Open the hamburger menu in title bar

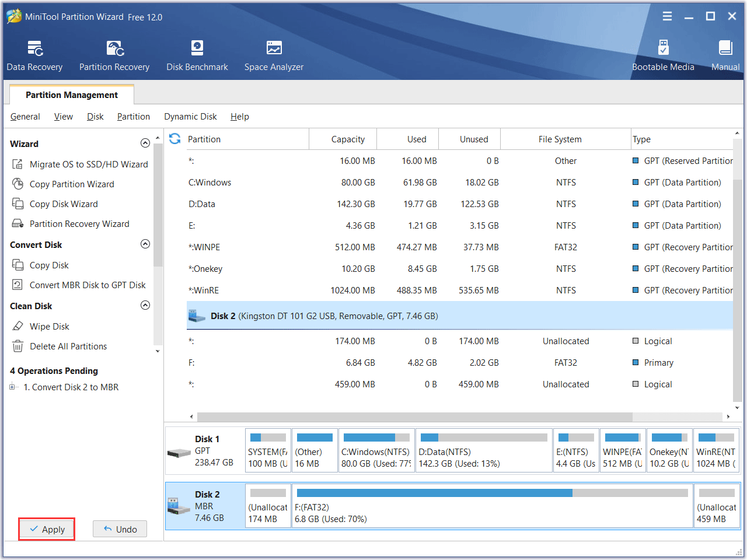(667, 16)
